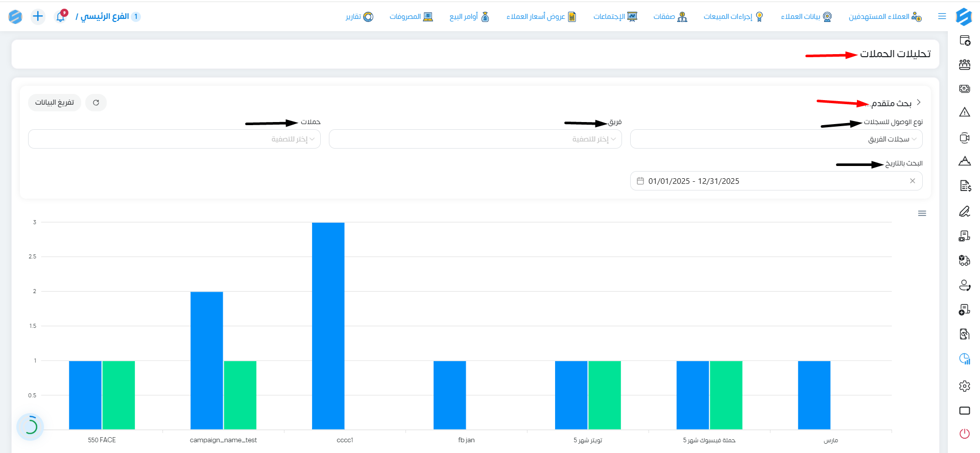Image resolution: width=980 pixels, height=453 pixels.
Task: Open the chart menu hamburger icon
Action: tap(922, 213)
